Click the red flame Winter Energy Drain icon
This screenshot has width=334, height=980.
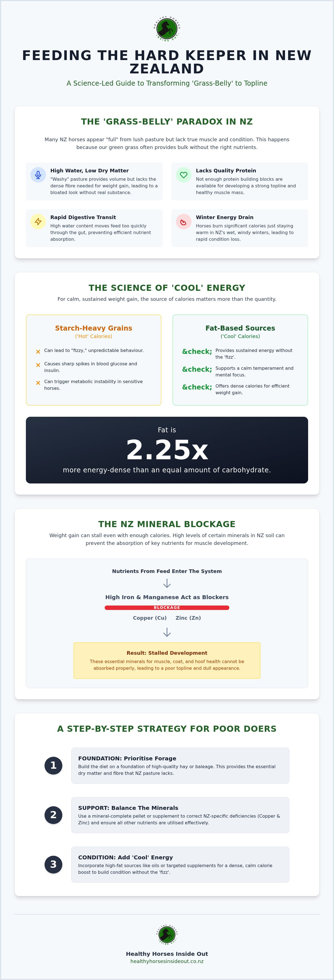point(184,221)
